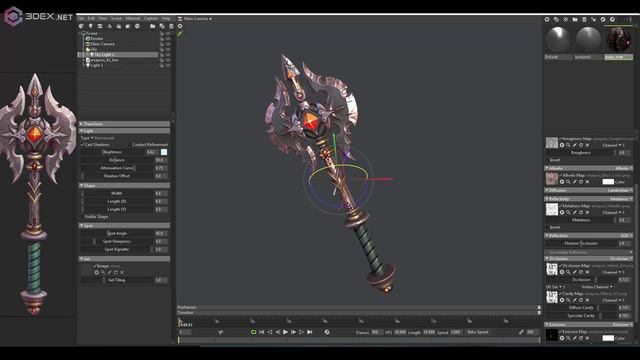Open the light color swatch next to Brightness
This screenshot has width=640, height=360.
(x=164, y=152)
